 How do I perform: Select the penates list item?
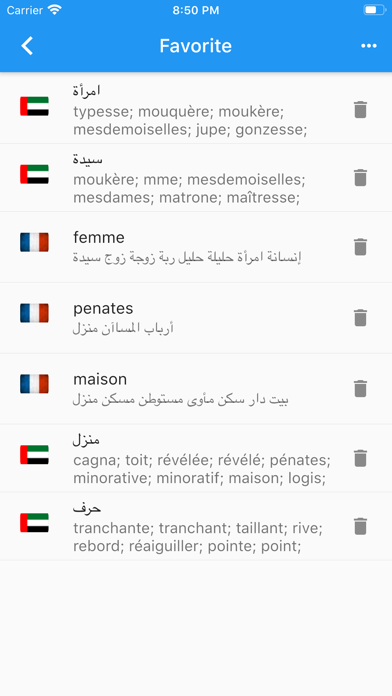click(x=196, y=318)
